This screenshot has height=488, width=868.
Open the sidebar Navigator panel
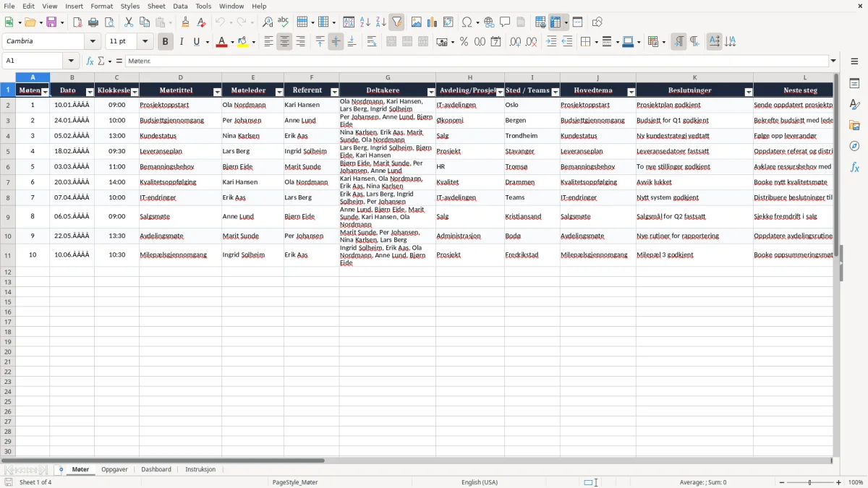point(854,147)
